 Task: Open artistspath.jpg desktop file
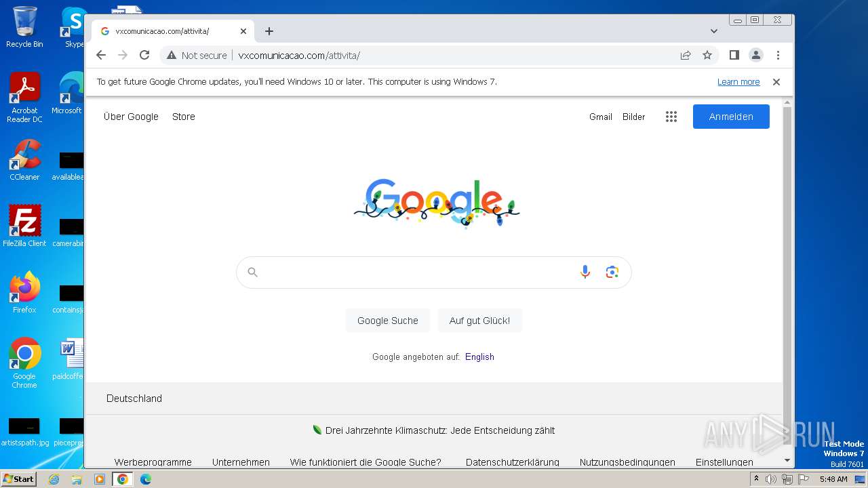click(24, 432)
